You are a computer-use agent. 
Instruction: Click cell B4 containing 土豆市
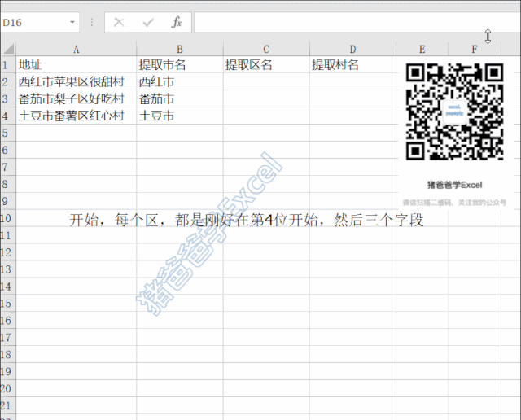point(180,116)
